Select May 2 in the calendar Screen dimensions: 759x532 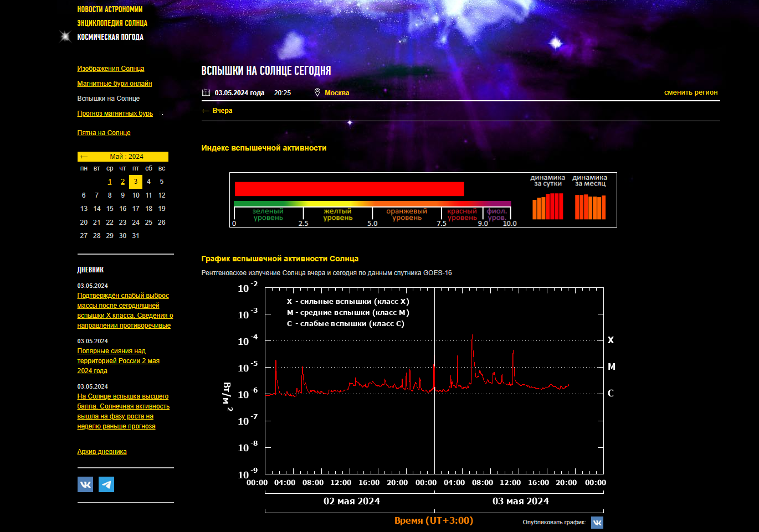point(122,182)
